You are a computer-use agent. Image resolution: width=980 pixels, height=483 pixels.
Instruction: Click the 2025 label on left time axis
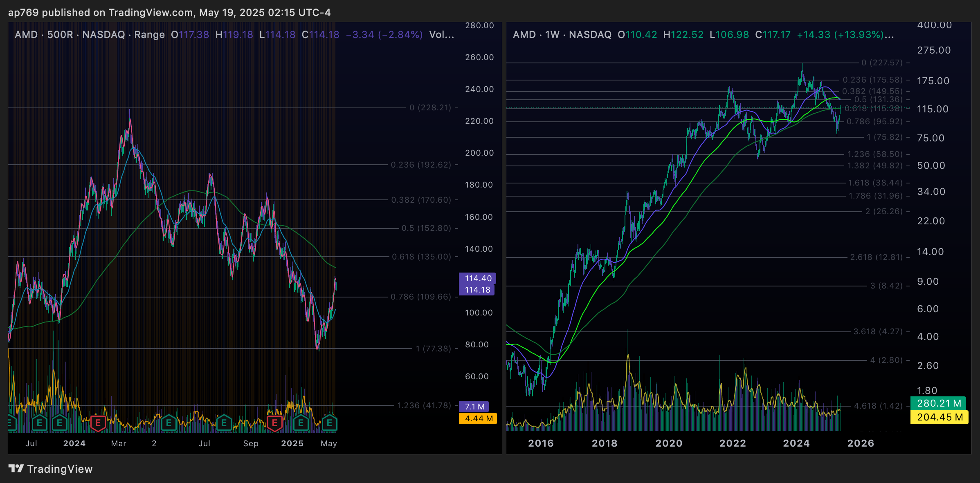[292, 443]
